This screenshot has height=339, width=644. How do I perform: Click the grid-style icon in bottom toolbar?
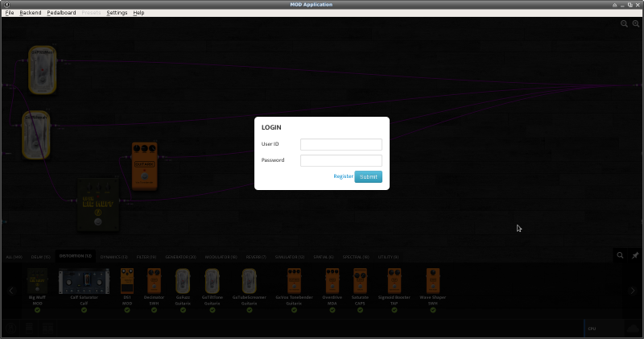pyautogui.click(x=47, y=328)
